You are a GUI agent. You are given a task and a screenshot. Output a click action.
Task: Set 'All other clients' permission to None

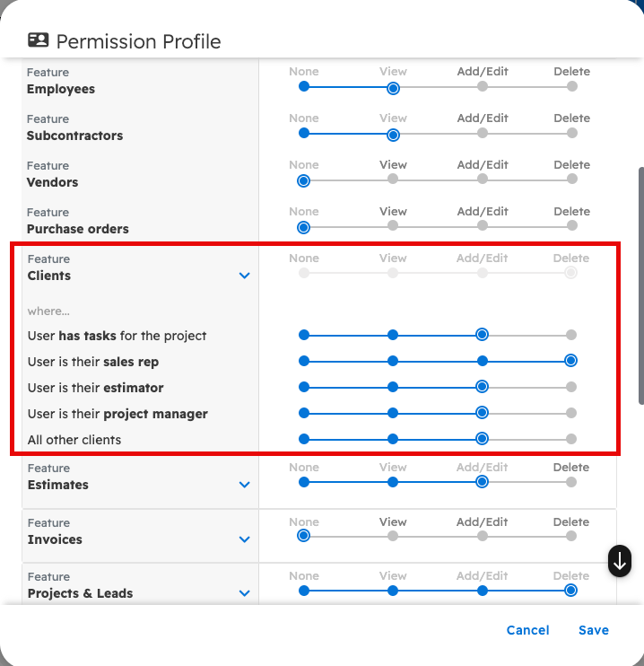point(304,439)
